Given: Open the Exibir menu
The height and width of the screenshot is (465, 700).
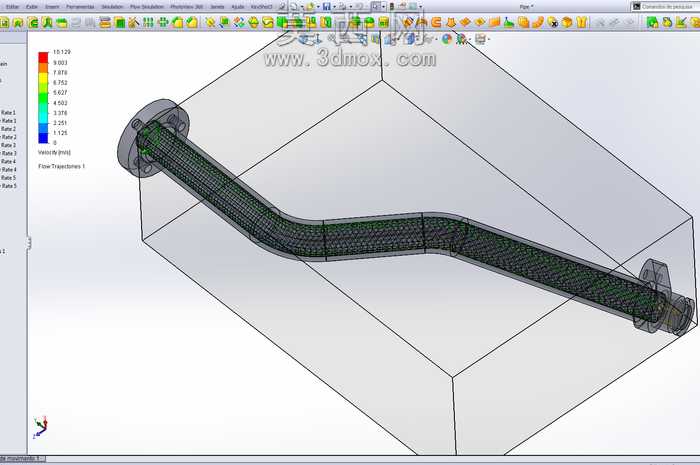Looking at the screenshot, I should tap(32, 7).
